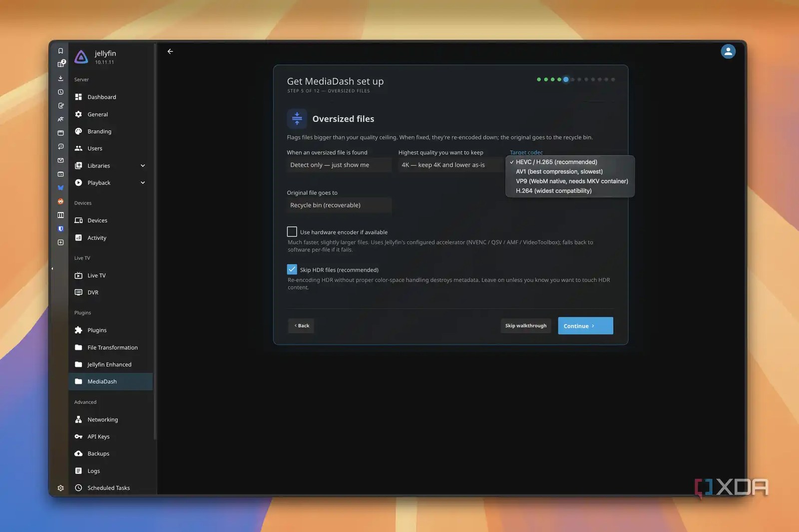This screenshot has height=532, width=799.
Task: Open the Plugins puzzle-piece item
Action: [111, 330]
